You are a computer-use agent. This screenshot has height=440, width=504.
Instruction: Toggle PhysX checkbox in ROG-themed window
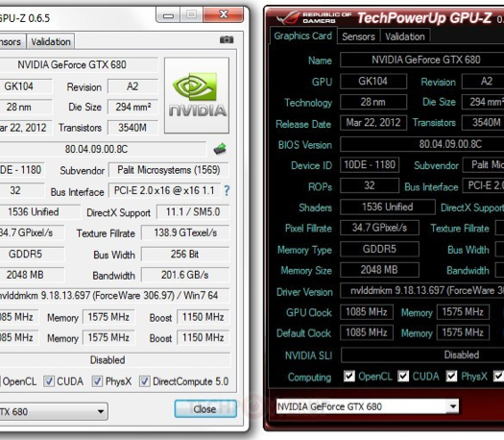(x=451, y=376)
